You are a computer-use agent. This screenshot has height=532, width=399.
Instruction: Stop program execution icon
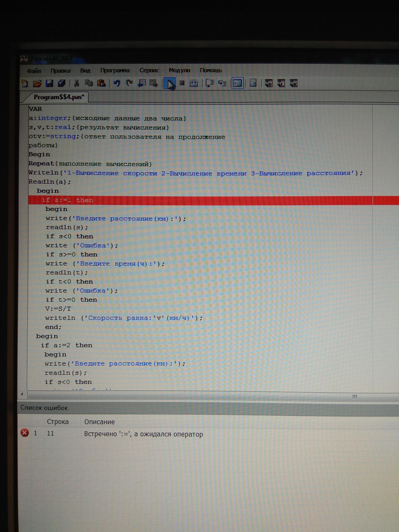(x=182, y=83)
